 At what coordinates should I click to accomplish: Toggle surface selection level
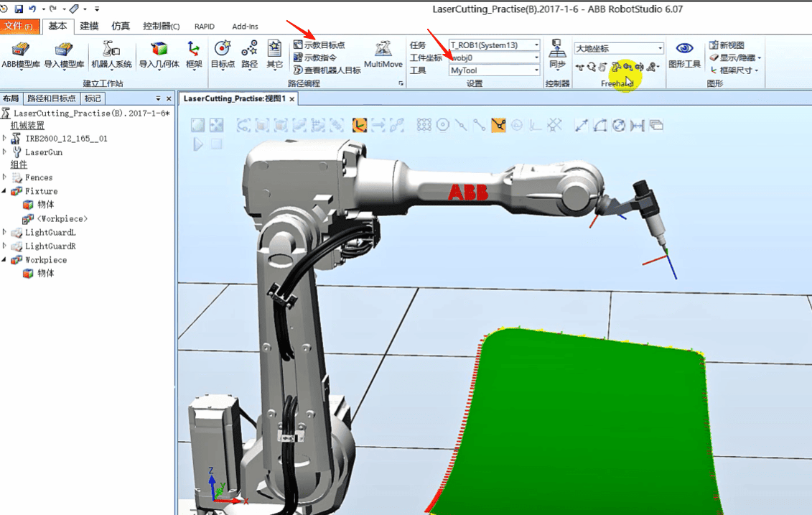[x=263, y=125]
